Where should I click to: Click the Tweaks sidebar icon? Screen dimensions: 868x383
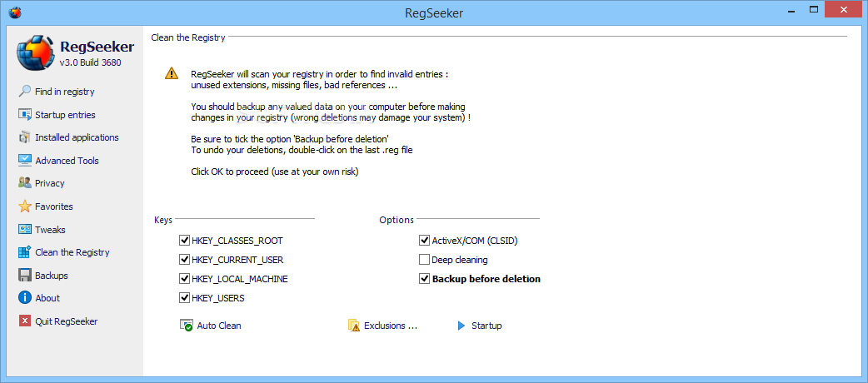tap(24, 229)
